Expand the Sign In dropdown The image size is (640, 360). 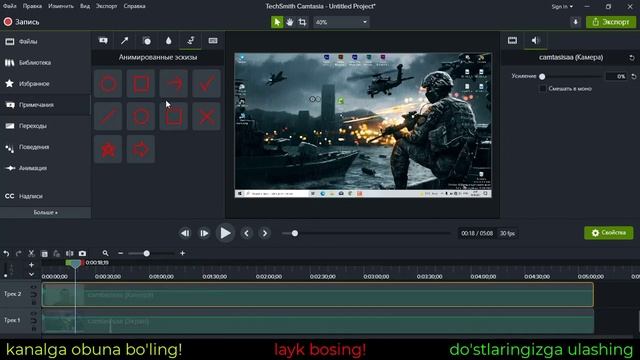pyautogui.click(x=562, y=7)
